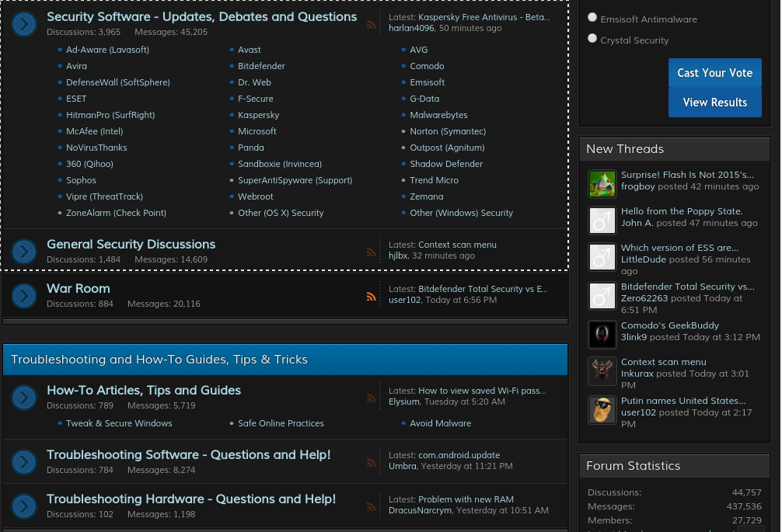Open thread Putin names United States
The height and width of the screenshot is (532, 782).
pyautogui.click(x=683, y=401)
